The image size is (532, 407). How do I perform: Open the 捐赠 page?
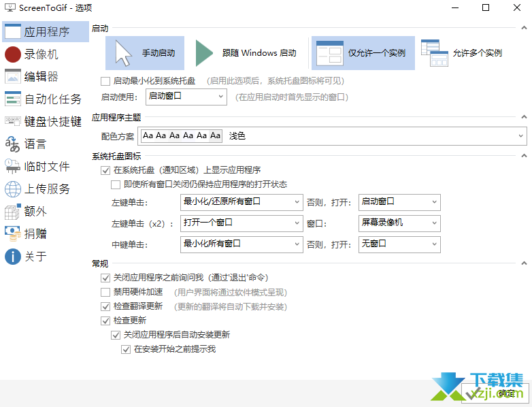[46, 233]
